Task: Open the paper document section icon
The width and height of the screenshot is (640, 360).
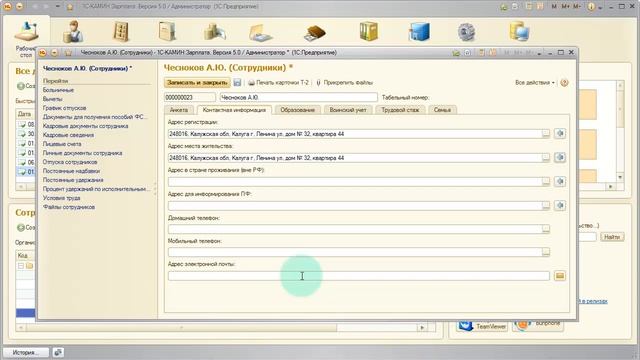Action: [167, 32]
